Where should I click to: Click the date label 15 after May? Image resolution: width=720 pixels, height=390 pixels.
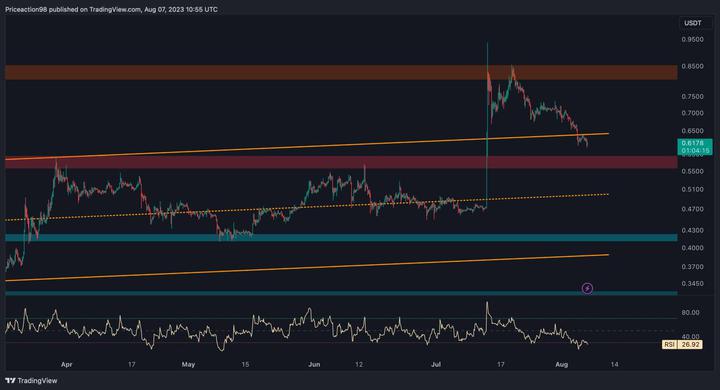245,364
